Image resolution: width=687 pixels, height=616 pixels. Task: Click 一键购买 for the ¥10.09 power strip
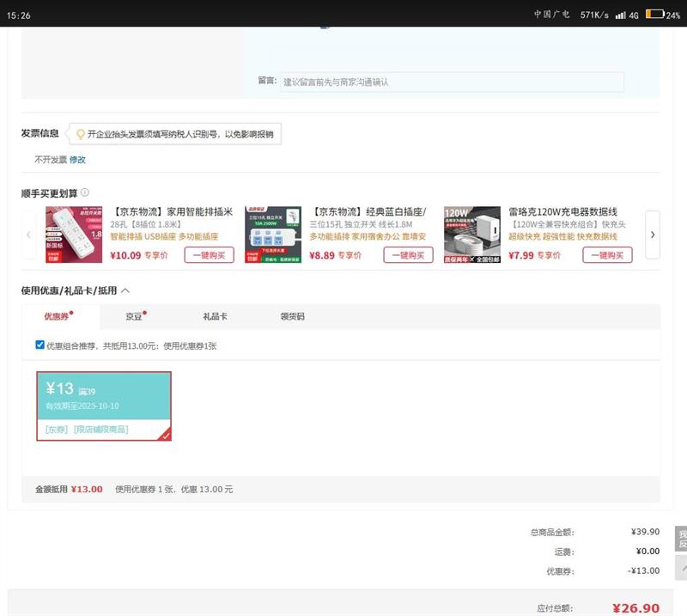[209, 255]
